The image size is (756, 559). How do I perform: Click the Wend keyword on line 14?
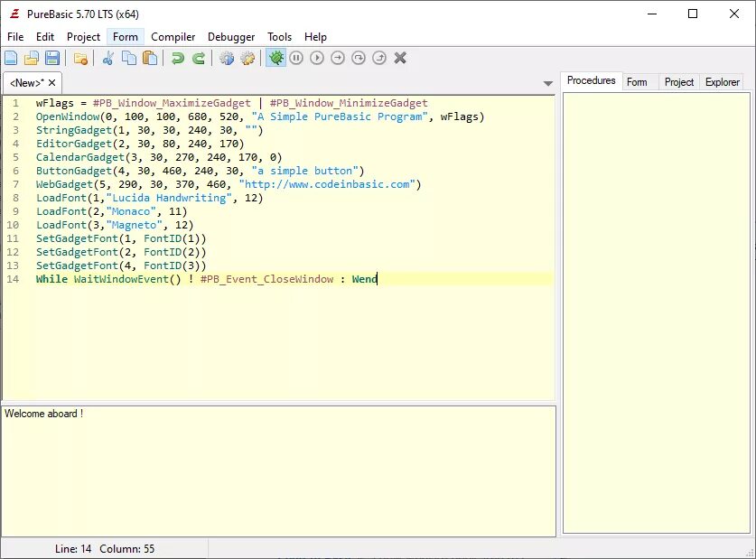[365, 279]
